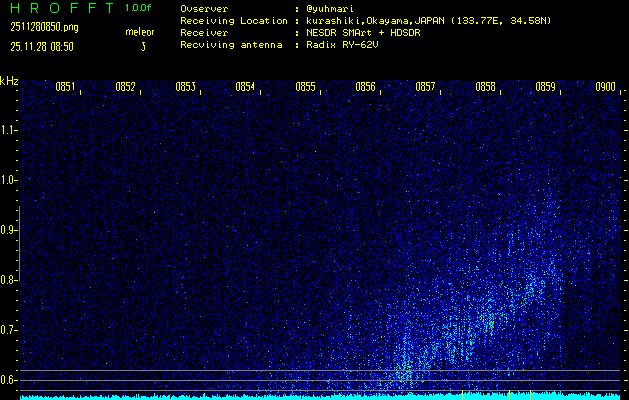Image resolution: width=629 pixels, height=400 pixels.
Task: Click the NESDR SMArt + HDSDR receiver text
Action: click(x=357, y=32)
